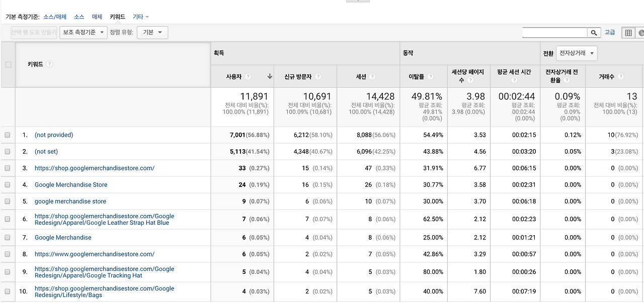Open help icon next to 키워드 header
The image size is (644, 303).
pyautogui.click(x=49, y=64)
